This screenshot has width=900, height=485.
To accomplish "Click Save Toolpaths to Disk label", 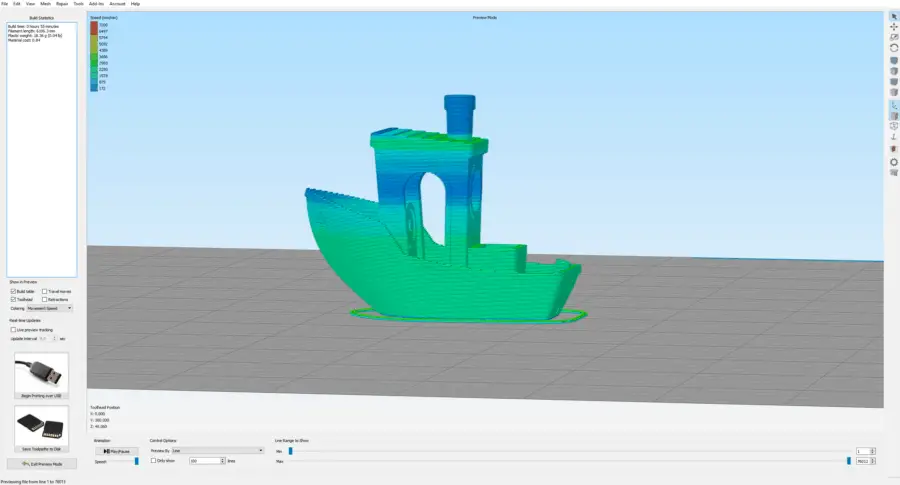I will click(41, 449).
